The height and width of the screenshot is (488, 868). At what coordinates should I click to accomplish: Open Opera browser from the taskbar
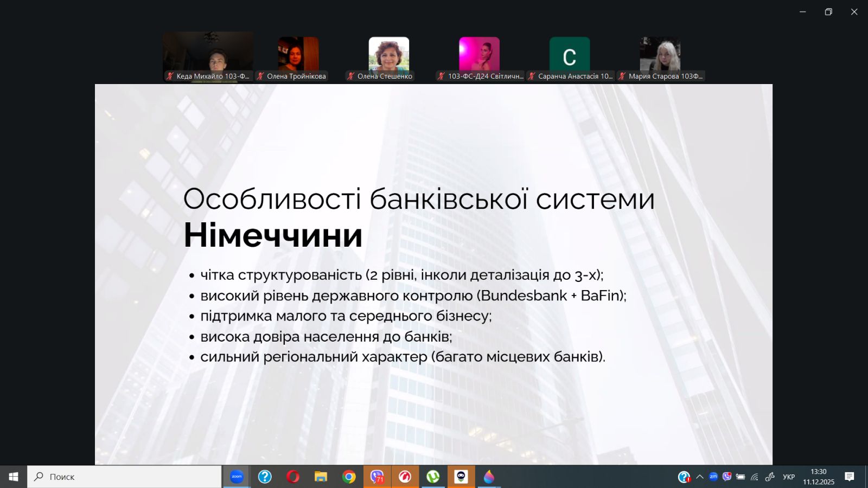click(293, 477)
